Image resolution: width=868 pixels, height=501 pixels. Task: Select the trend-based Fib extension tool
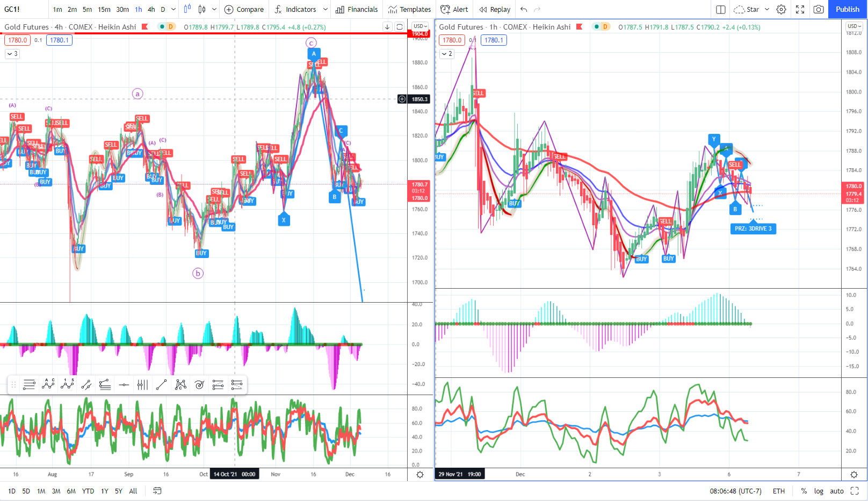click(x=237, y=384)
